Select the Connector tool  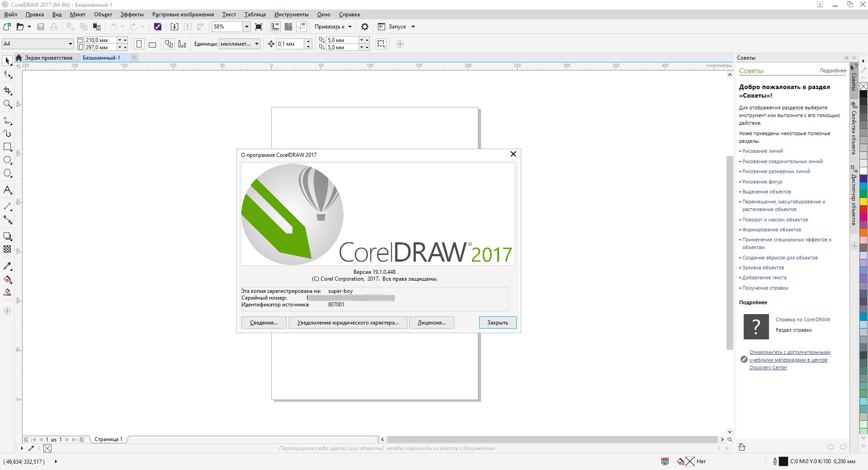pos(7,220)
